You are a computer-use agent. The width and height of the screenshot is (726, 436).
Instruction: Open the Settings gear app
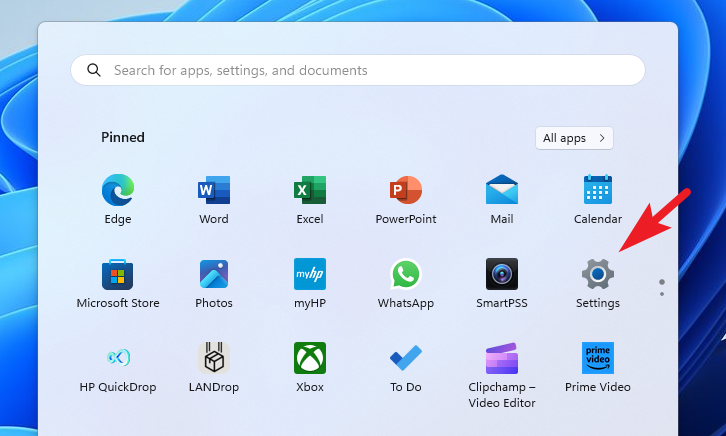click(x=598, y=283)
